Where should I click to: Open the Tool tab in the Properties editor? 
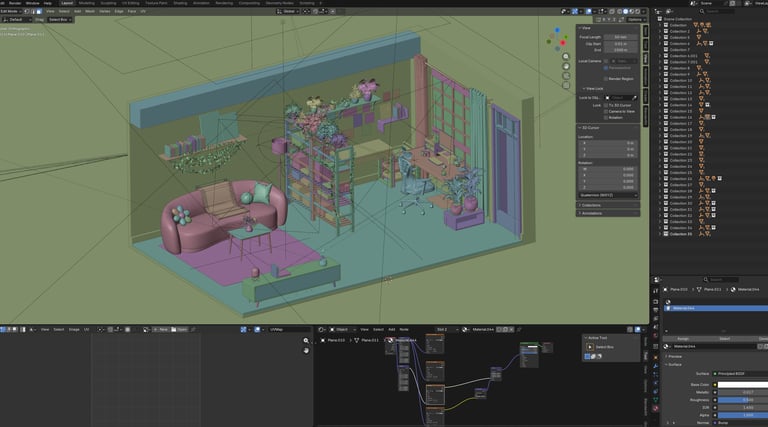pyautogui.click(x=656, y=291)
